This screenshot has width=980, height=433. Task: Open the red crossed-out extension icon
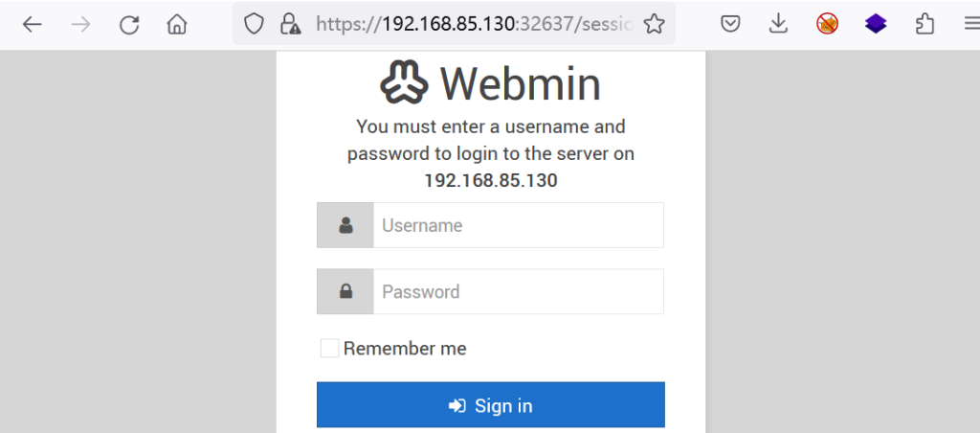pyautogui.click(x=828, y=24)
